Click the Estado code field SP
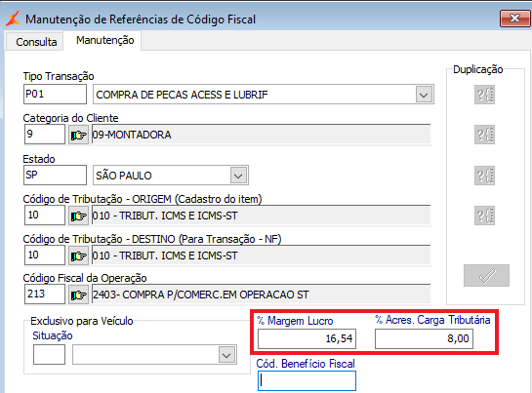The image size is (532, 393). [x=55, y=175]
